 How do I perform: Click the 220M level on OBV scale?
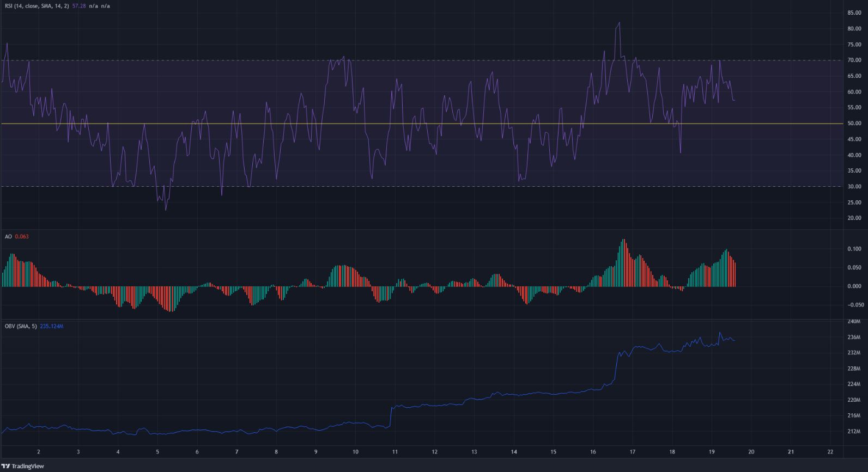click(854, 400)
